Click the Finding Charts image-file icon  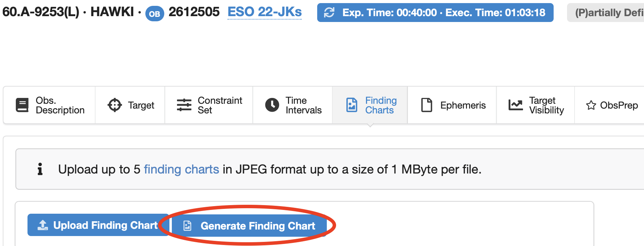click(352, 105)
